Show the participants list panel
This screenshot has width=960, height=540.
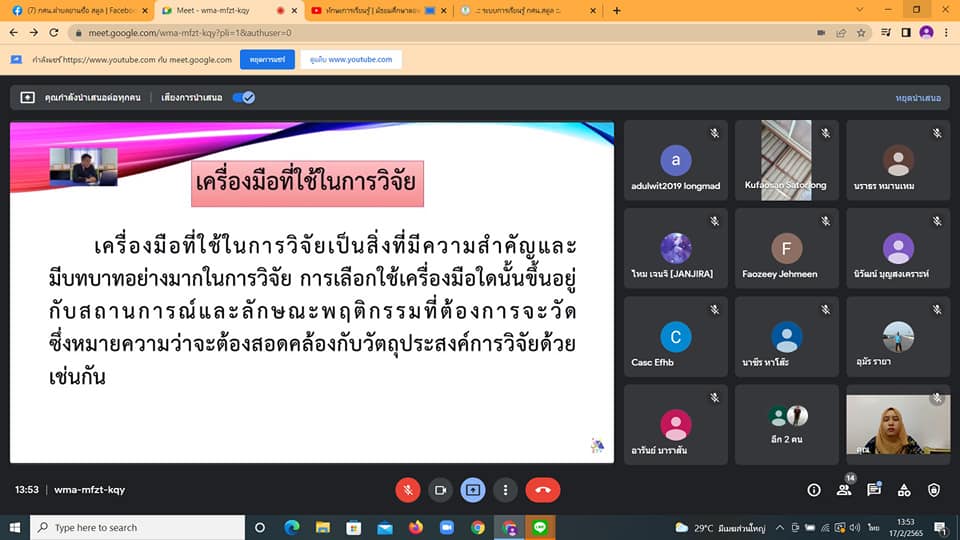pos(844,490)
